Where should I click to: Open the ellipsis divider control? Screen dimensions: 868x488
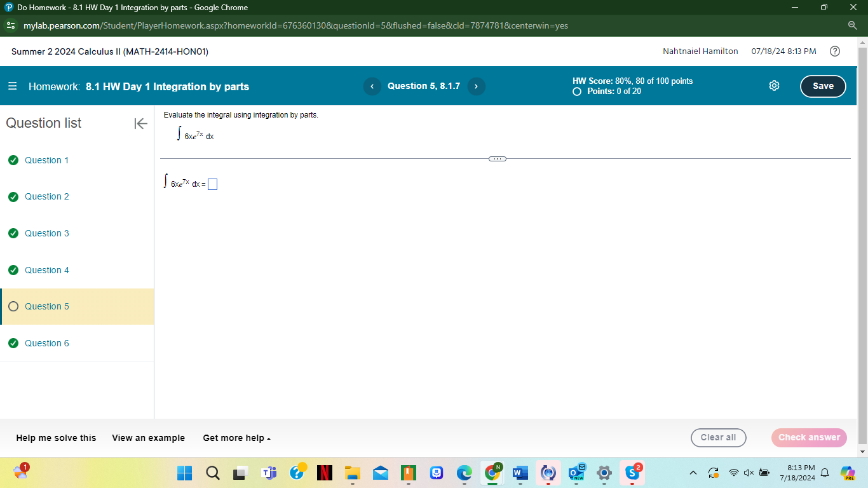[498, 158]
